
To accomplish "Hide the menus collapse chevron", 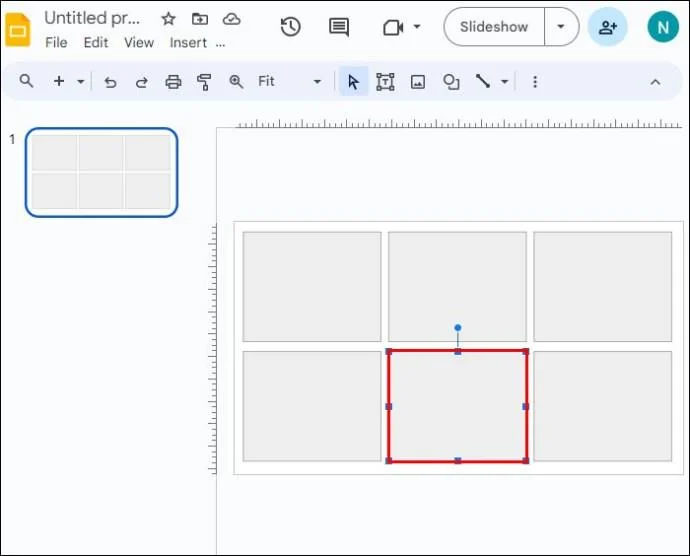I will click(x=655, y=82).
